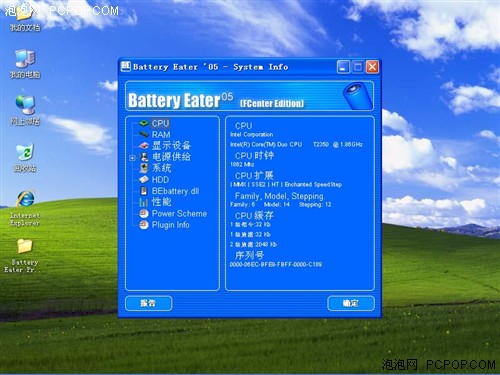Click the serial number '0000-06EC-BFE9-FBFF-0000-C189'

point(276,264)
